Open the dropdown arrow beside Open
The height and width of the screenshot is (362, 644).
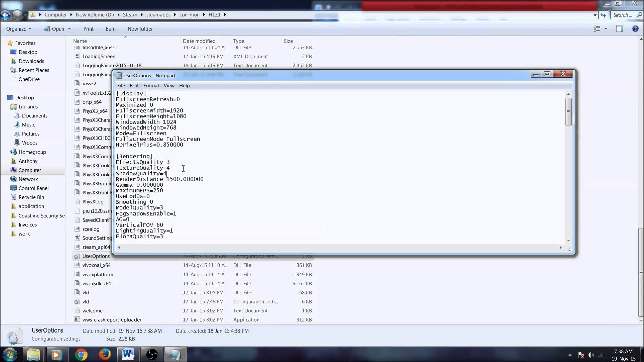tap(69, 29)
